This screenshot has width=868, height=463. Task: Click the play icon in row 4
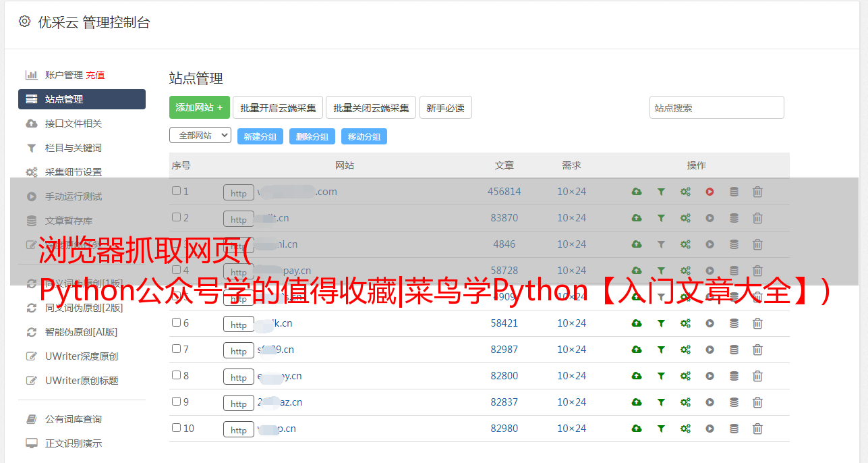coord(710,271)
